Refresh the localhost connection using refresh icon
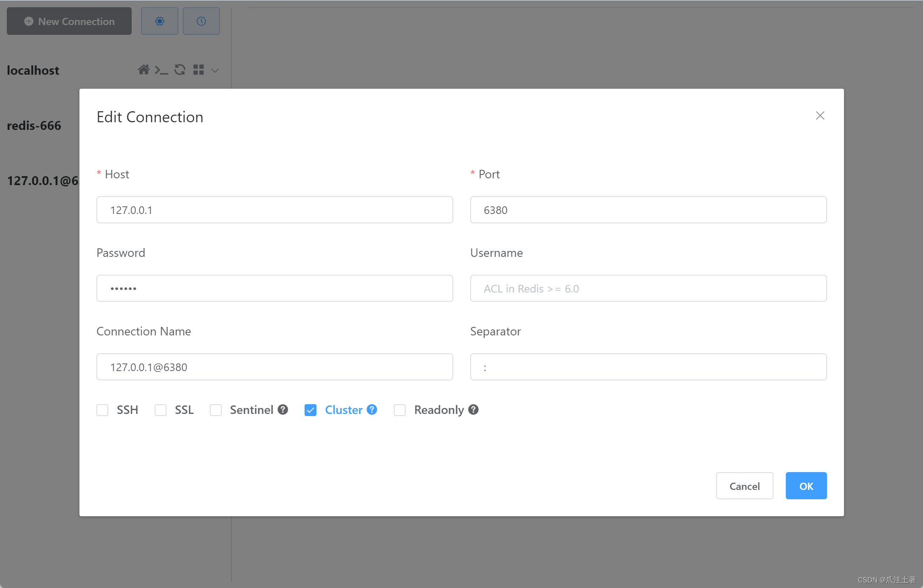The image size is (923, 588). (179, 70)
